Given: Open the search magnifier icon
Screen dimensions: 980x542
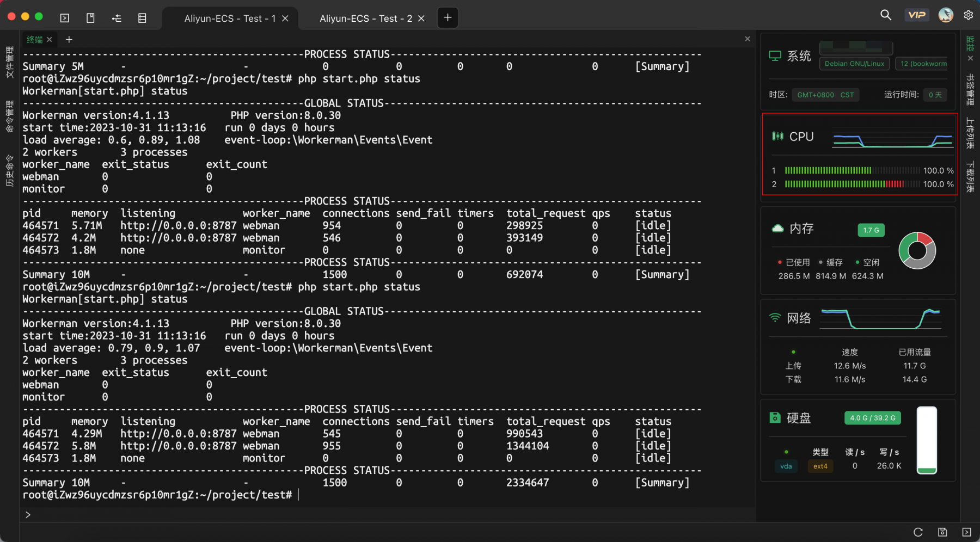Looking at the screenshot, I should coord(886,15).
